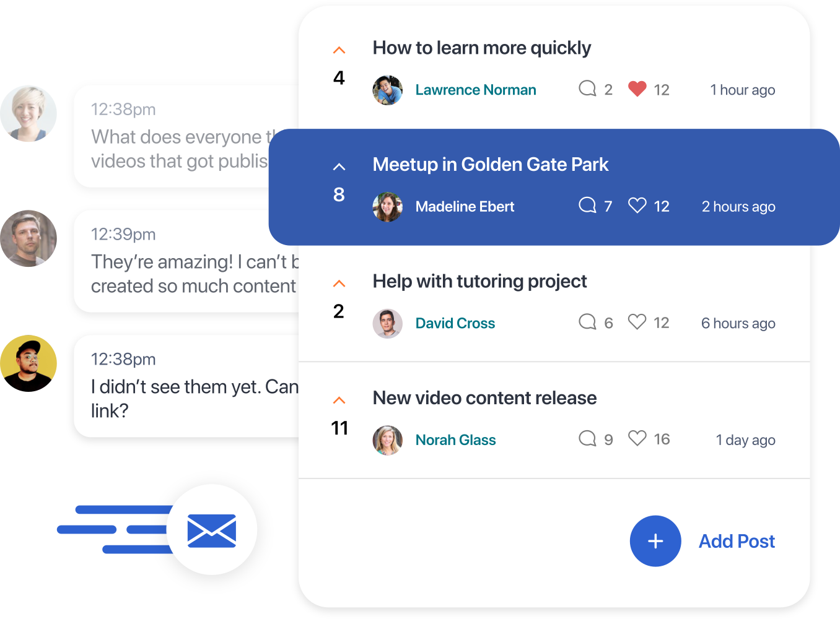The height and width of the screenshot is (619, 840).
Task: Upvote the 'Help with tutoring project' post
Action: (x=339, y=284)
